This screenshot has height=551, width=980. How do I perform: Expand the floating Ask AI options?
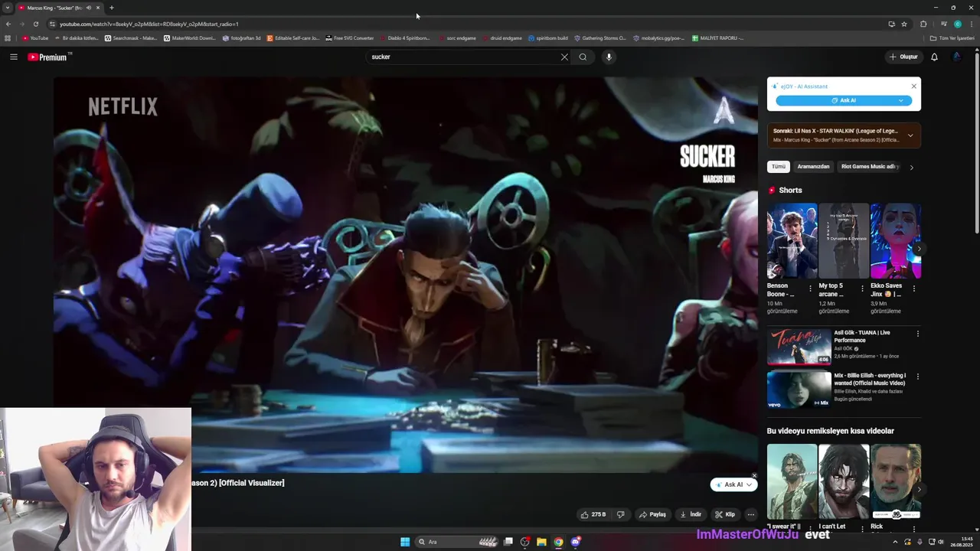click(750, 484)
